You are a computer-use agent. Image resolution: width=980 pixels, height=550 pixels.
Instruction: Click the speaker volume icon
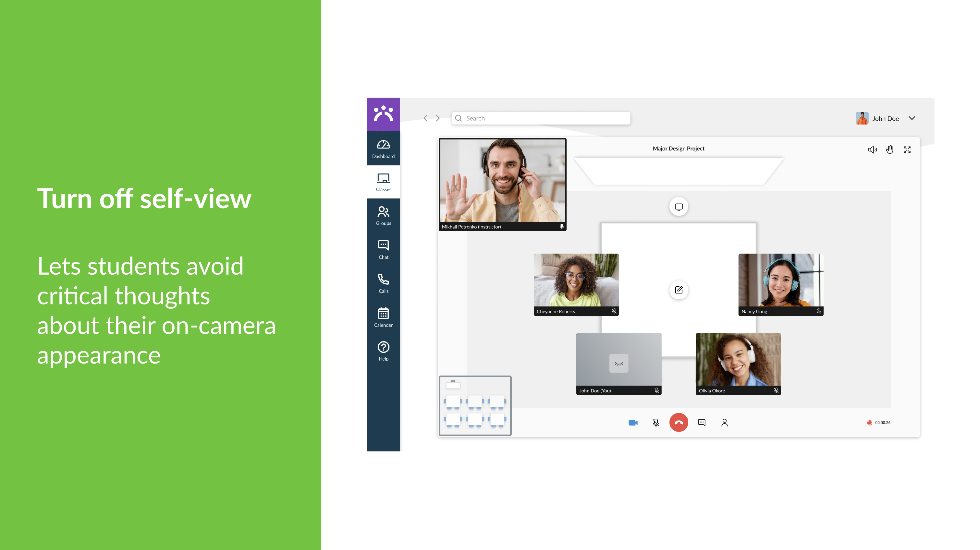tap(872, 149)
